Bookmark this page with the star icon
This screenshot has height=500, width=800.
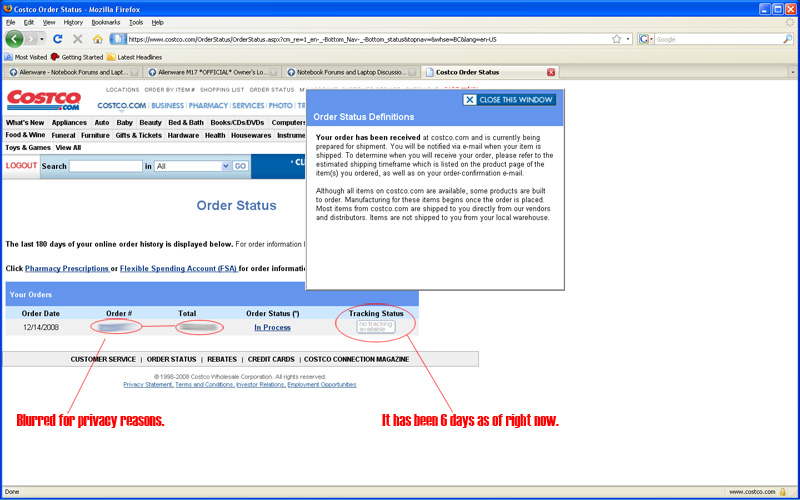click(x=616, y=39)
